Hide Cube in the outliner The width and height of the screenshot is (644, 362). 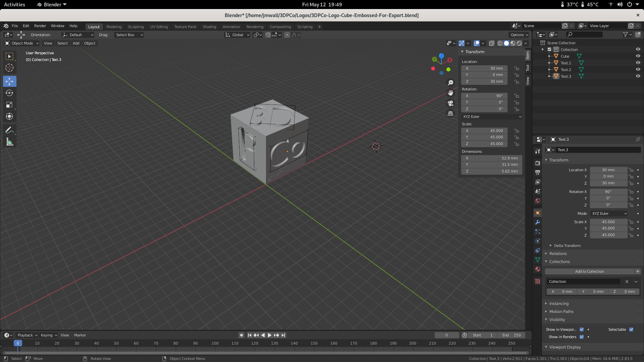click(638, 56)
